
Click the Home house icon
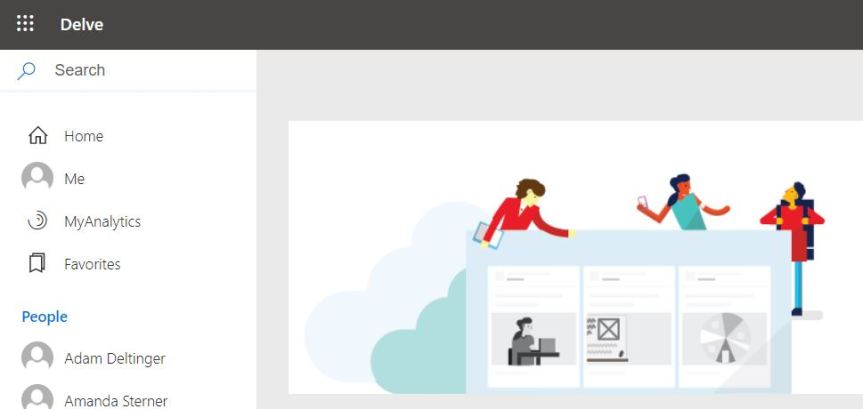coord(38,136)
